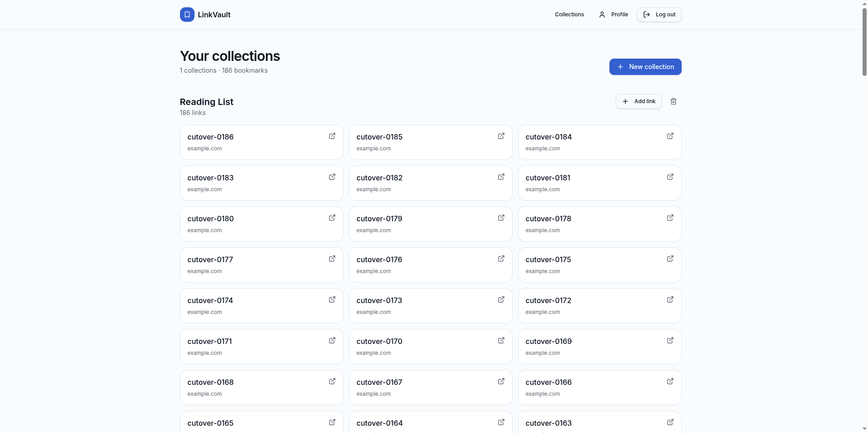The height and width of the screenshot is (433, 868).
Task: Click the page vertical scrollbar thumb
Action: (864, 42)
